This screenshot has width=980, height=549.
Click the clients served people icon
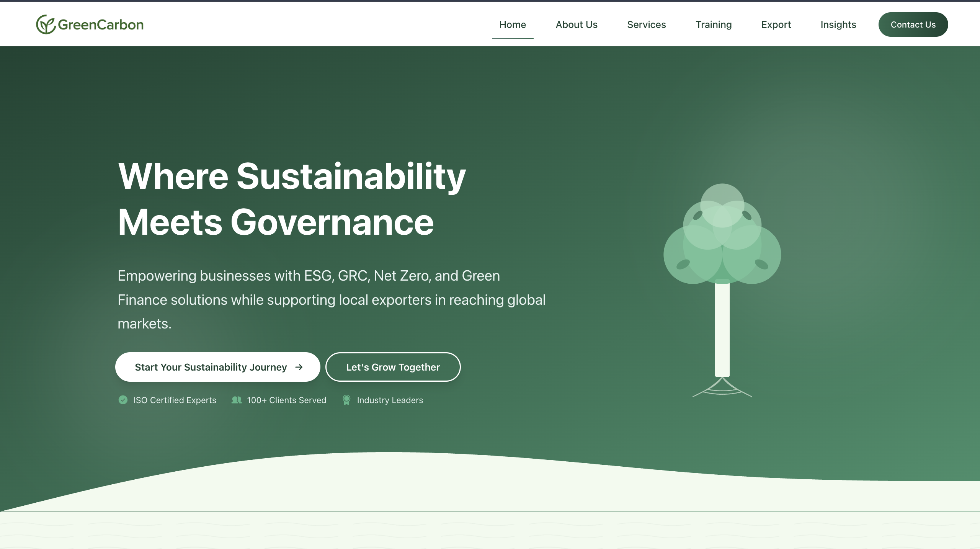pos(237,400)
